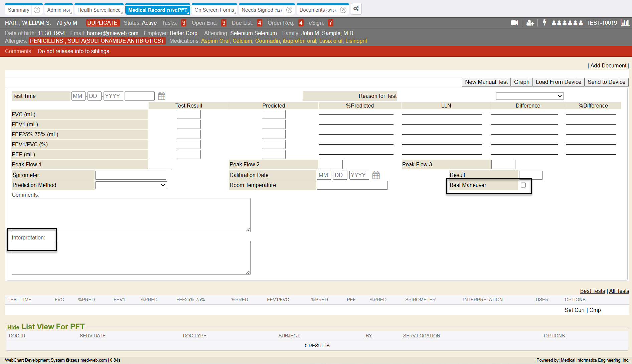Toggle the Best Maneuver checkbox
Screen dimensions: 632x364
[x=523, y=185]
